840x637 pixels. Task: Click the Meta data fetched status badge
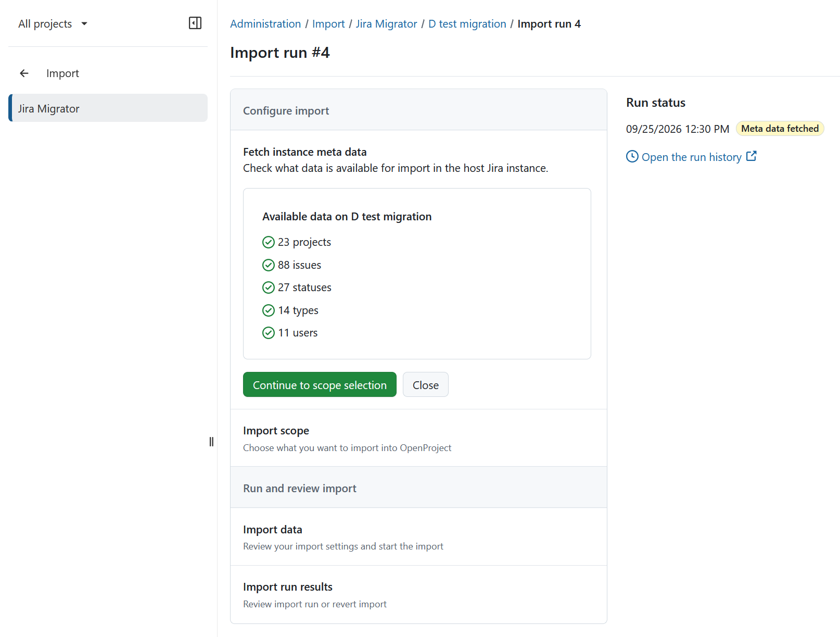780,129
